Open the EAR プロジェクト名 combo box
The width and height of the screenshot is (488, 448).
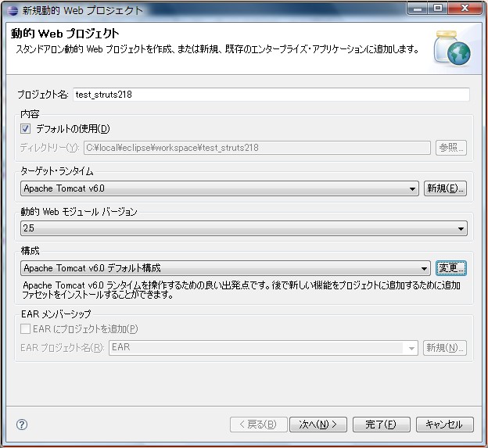(x=264, y=348)
